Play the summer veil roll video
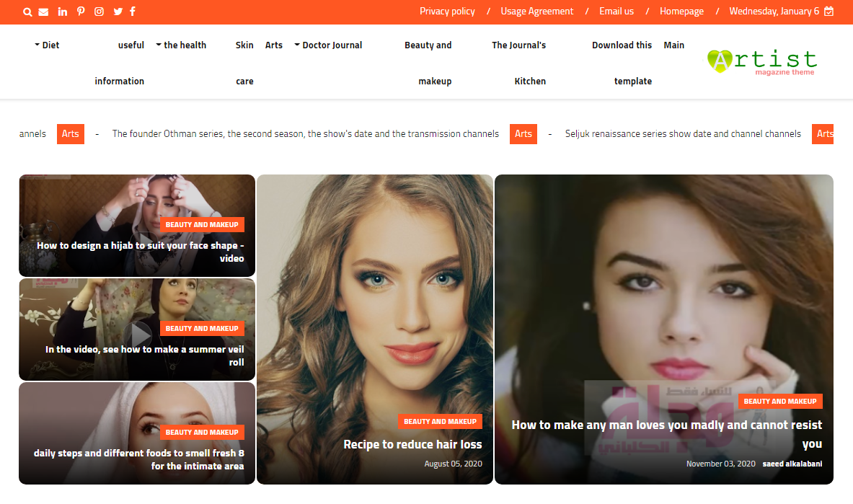Viewport: 853px width, 504px height. click(x=138, y=334)
